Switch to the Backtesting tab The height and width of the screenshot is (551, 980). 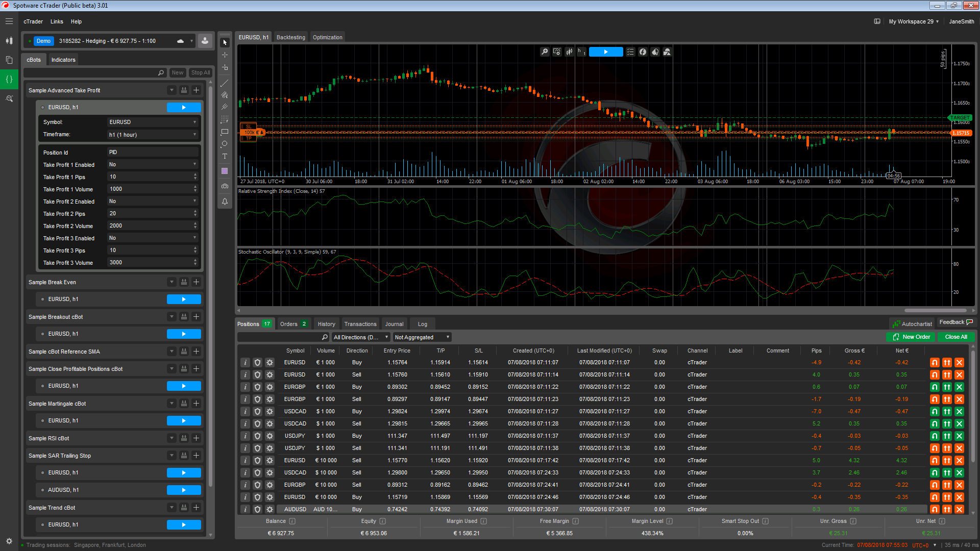tap(291, 37)
